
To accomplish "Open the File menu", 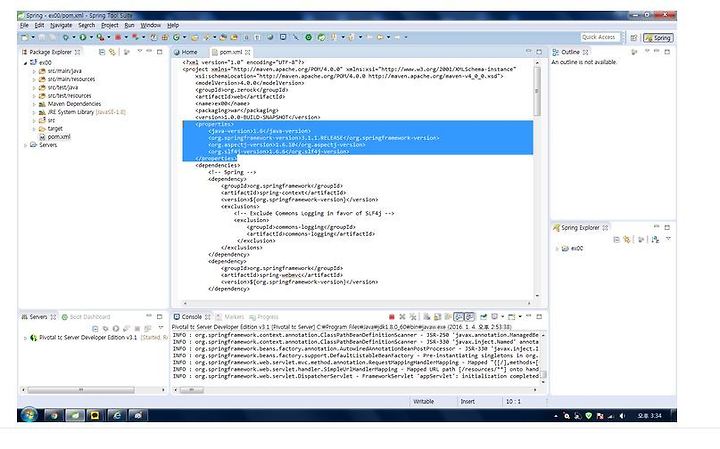I will click(x=24, y=25).
